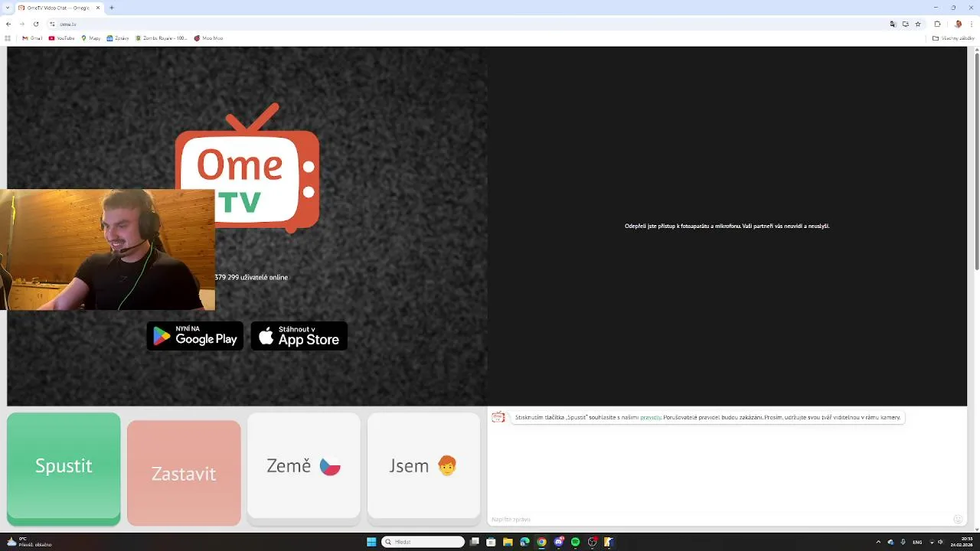Open the Všechny záložky bookmarks folder

pos(953,37)
